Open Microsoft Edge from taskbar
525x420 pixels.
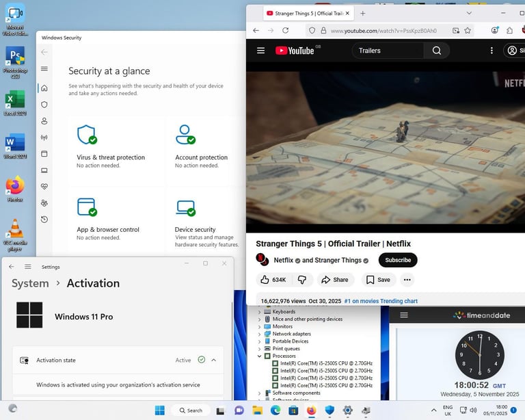(x=275, y=410)
